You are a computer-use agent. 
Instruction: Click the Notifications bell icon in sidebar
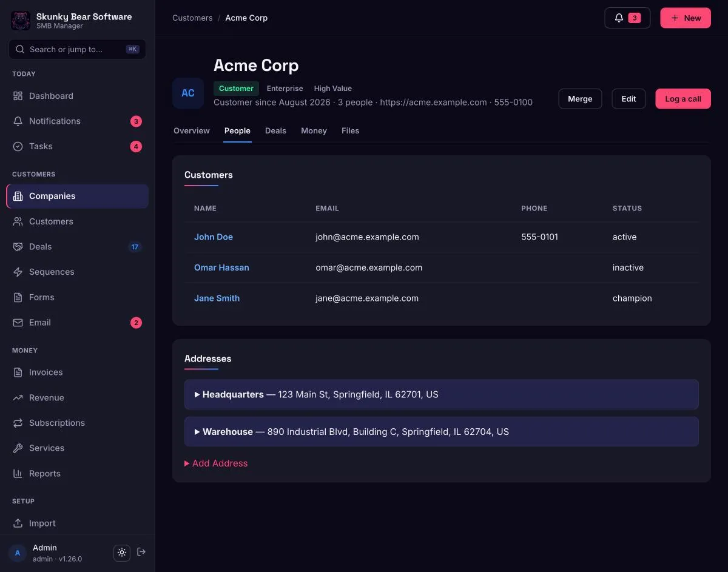tap(18, 121)
